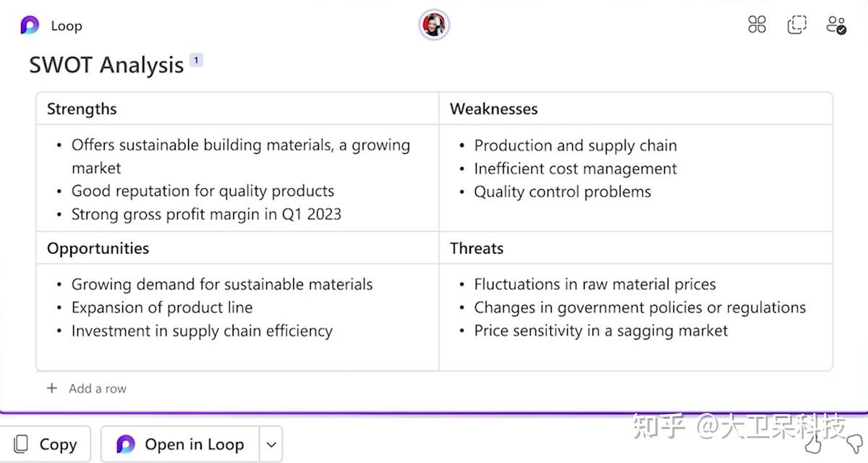This screenshot has height=463, width=868.
Task: Select the Threats header cell
Action: (x=636, y=248)
